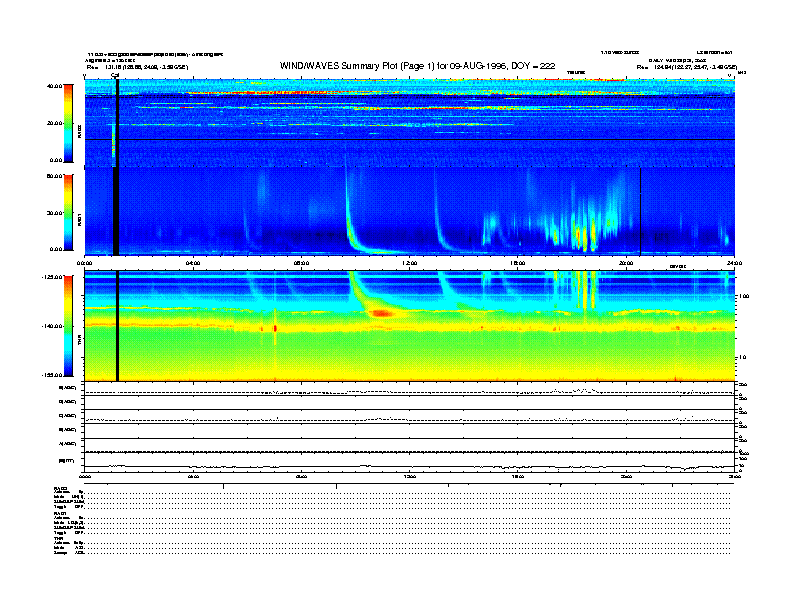
Task: Click the 10 frequency label right of TNR panel
Action: click(744, 357)
